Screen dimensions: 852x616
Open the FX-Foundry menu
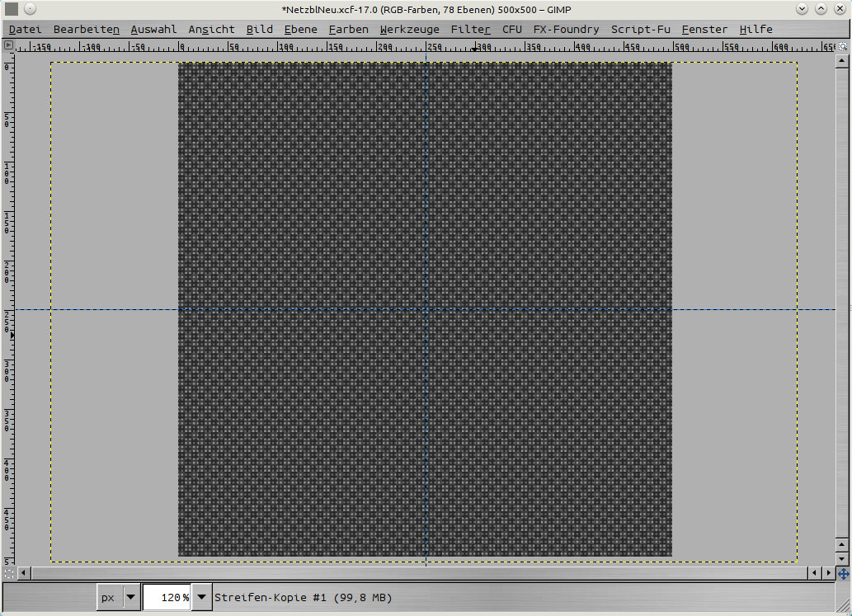[x=566, y=29]
